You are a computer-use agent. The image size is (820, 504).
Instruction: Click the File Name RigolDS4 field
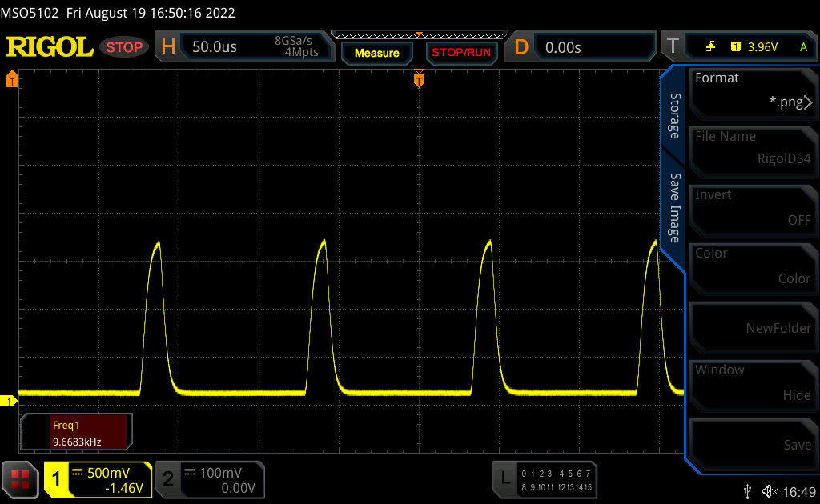753,151
